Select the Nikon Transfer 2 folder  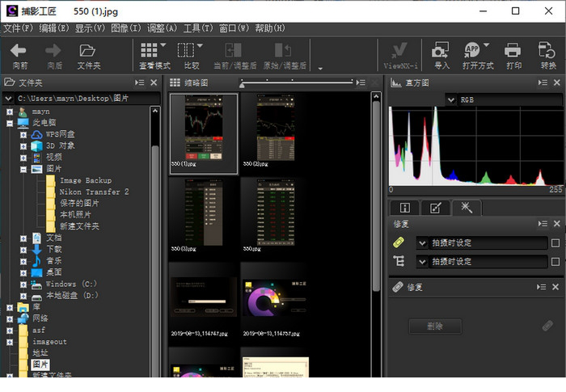[x=94, y=192]
